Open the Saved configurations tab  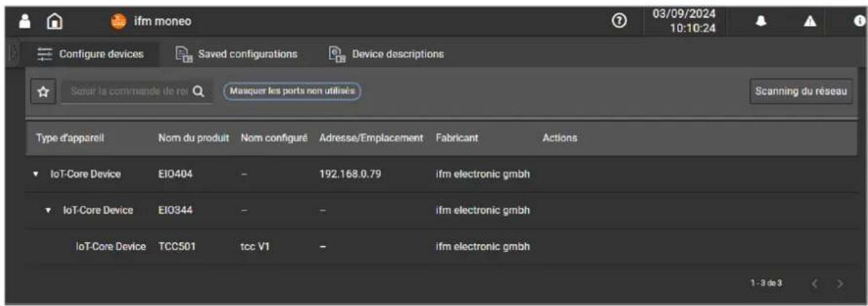point(236,54)
